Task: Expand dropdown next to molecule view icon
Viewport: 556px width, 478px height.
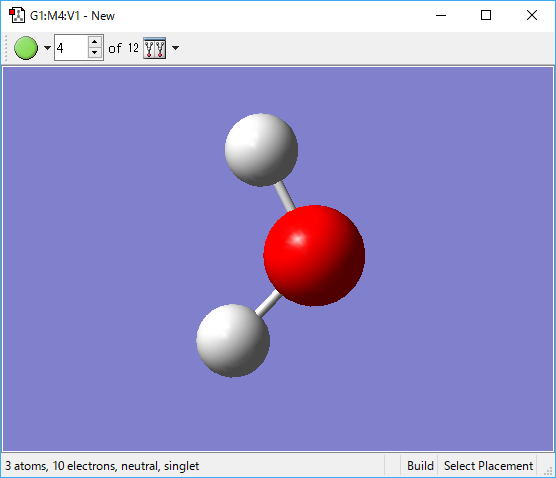Action: [176, 48]
